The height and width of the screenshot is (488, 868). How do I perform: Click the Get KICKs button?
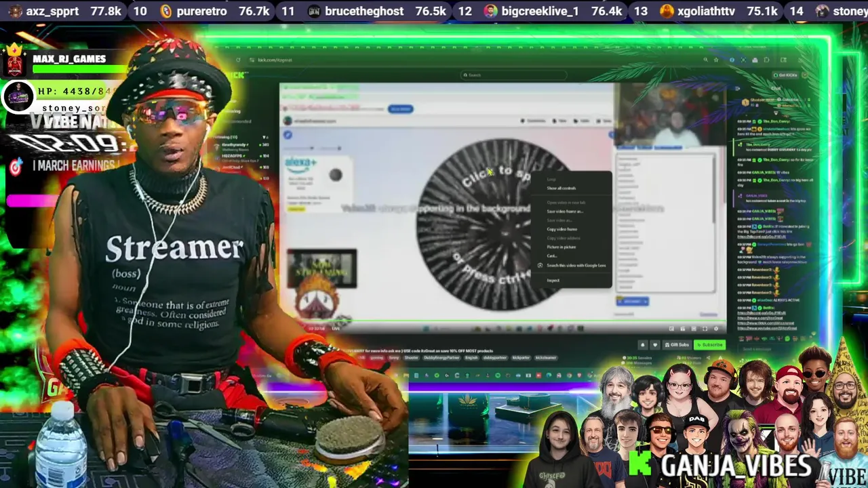tap(786, 75)
